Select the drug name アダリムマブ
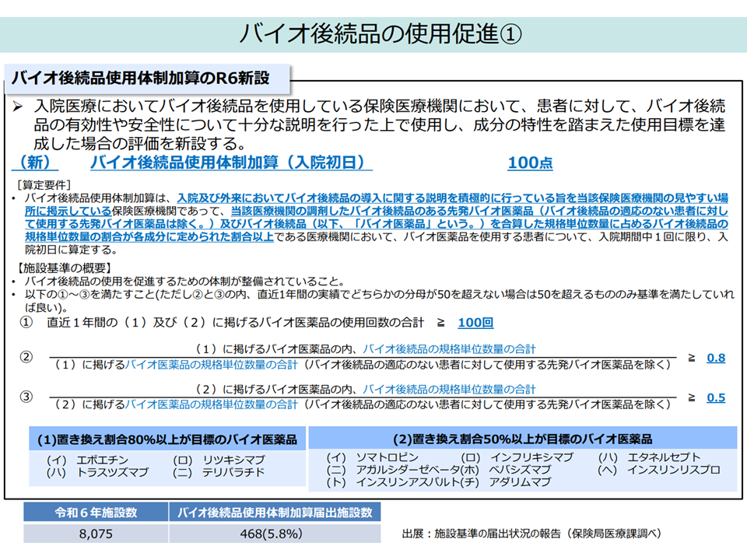This screenshot has height=560, width=747. (x=519, y=482)
